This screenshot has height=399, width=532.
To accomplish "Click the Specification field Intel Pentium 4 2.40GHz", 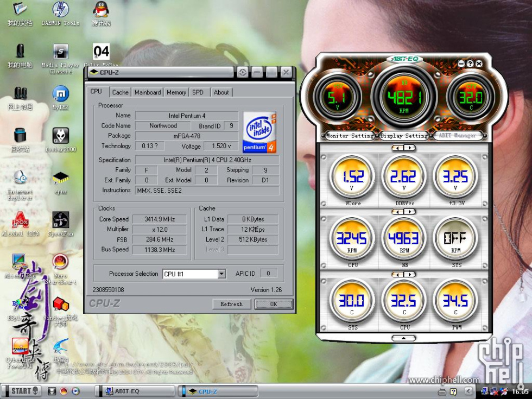I will (207, 160).
